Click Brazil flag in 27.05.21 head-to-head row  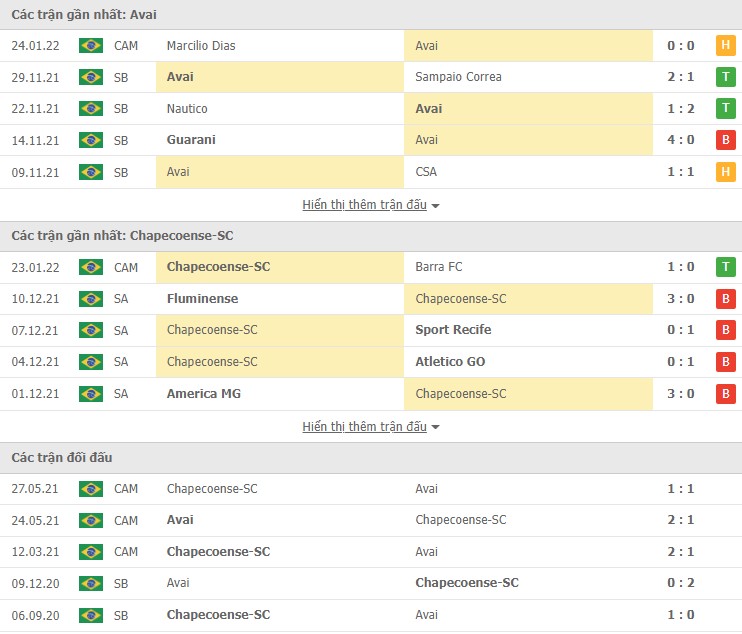(91, 489)
